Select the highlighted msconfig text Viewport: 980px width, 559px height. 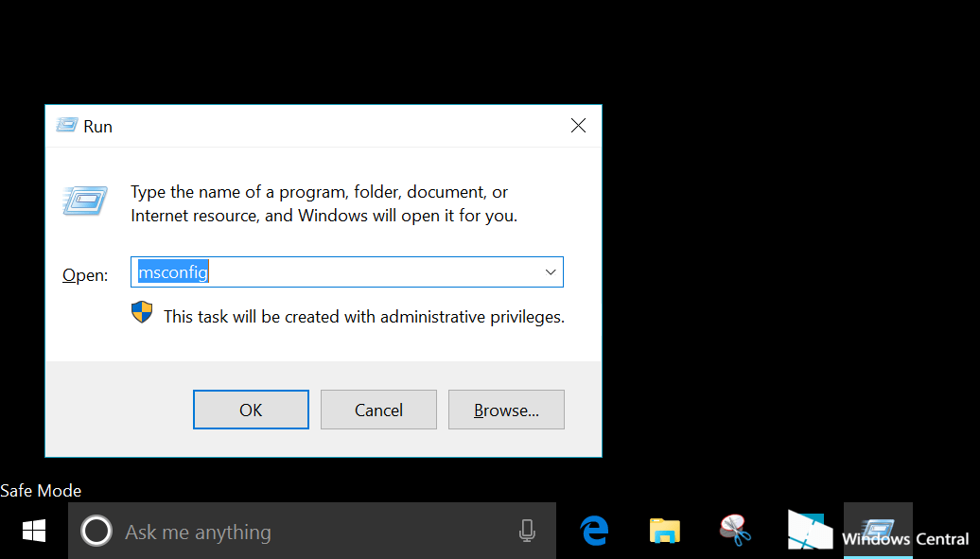(x=173, y=271)
